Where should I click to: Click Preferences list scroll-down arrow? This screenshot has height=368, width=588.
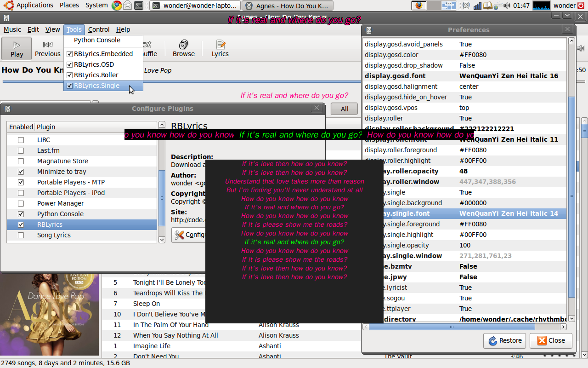571,318
